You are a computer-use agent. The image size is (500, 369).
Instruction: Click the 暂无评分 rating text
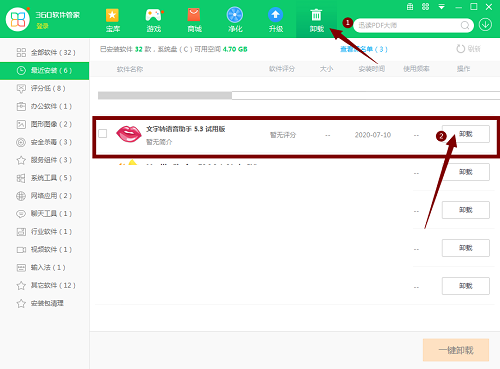pos(283,135)
